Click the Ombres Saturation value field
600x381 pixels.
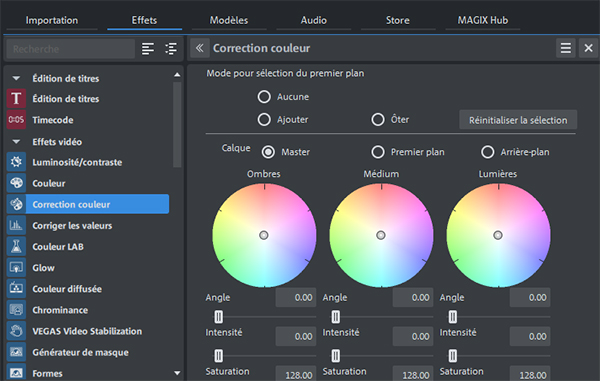(296, 374)
